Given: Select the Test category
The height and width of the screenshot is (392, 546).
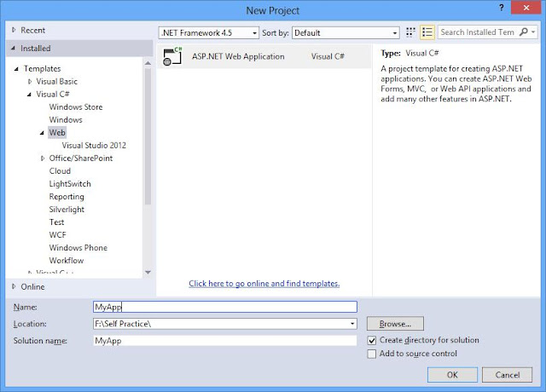Looking at the screenshot, I should coord(56,222).
